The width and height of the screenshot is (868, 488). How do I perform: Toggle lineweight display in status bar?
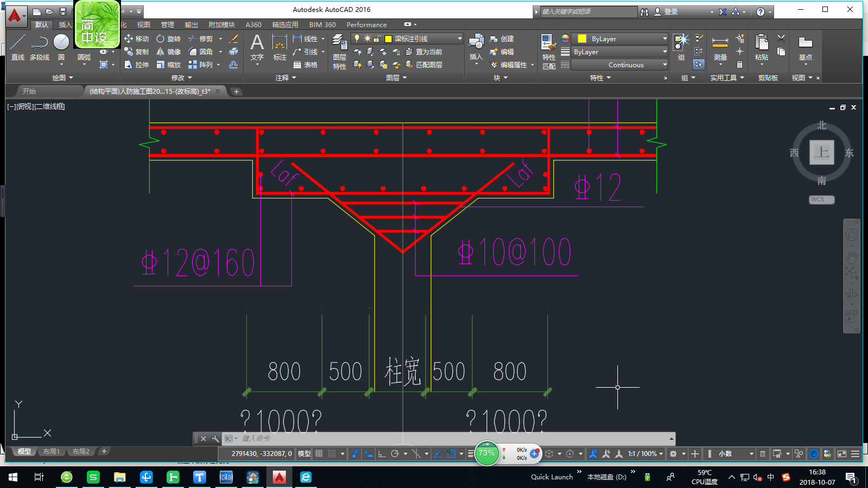471,454
